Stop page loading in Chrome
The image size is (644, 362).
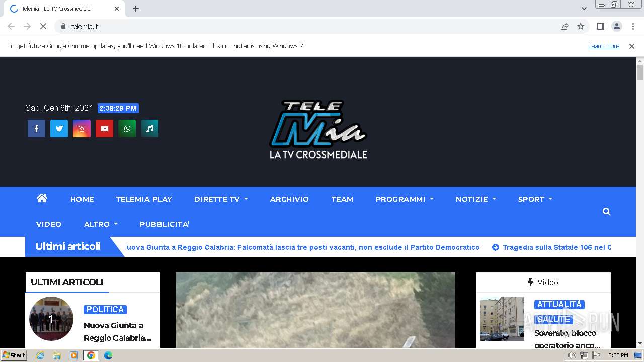coord(43,26)
